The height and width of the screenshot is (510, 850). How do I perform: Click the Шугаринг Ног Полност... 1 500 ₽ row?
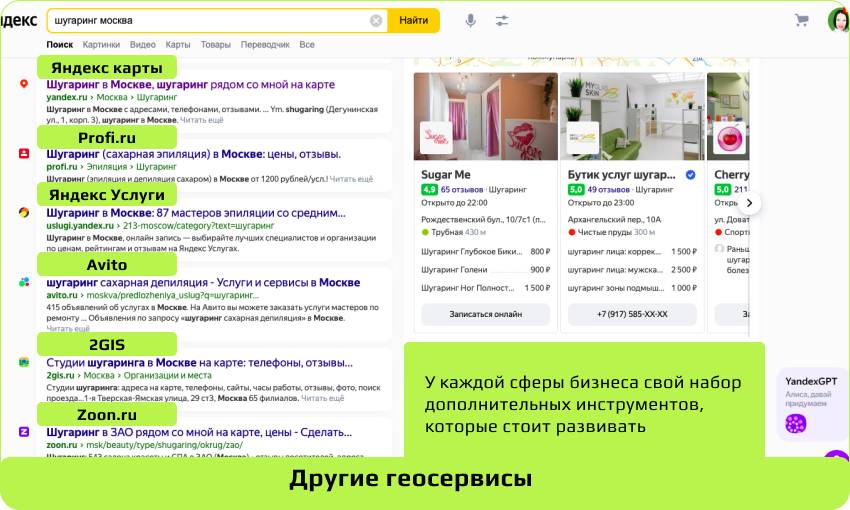486,288
